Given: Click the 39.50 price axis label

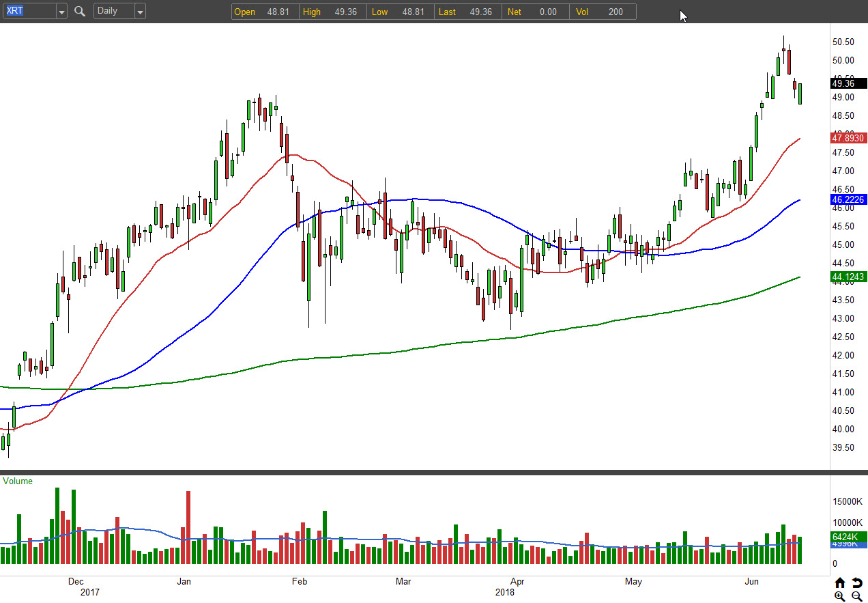Looking at the screenshot, I should (843, 447).
